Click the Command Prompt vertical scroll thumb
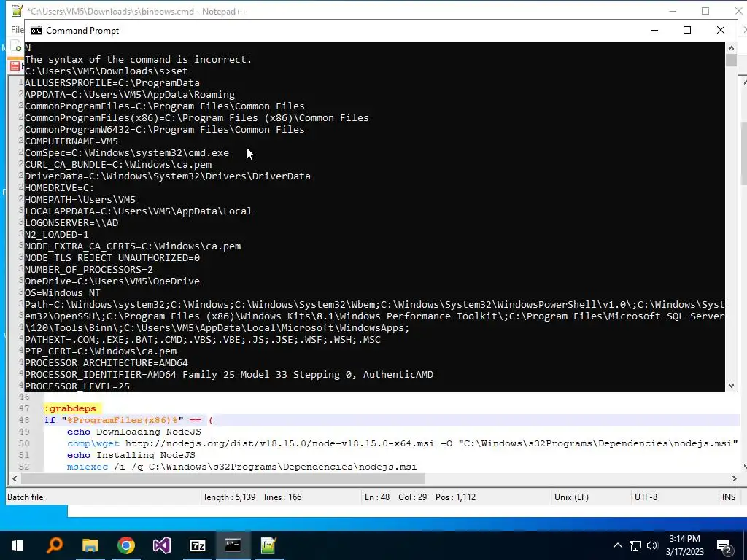The width and height of the screenshot is (747, 560). click(x=731, y=61)
